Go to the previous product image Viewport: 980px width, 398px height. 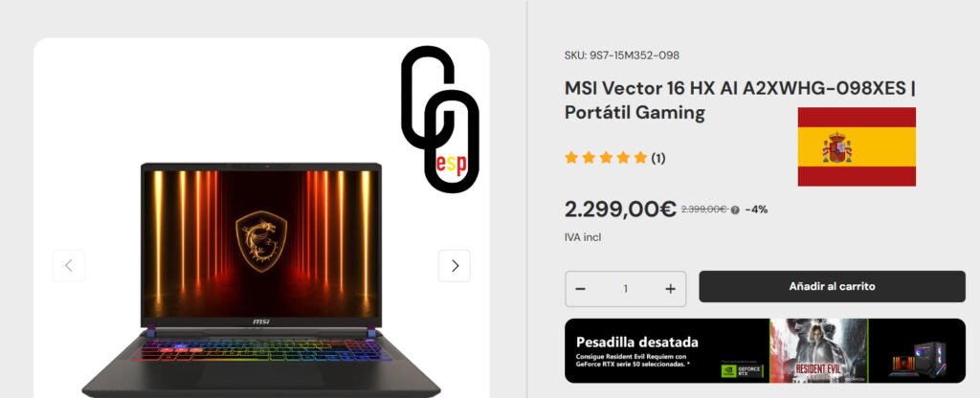(x=69, y=266)
